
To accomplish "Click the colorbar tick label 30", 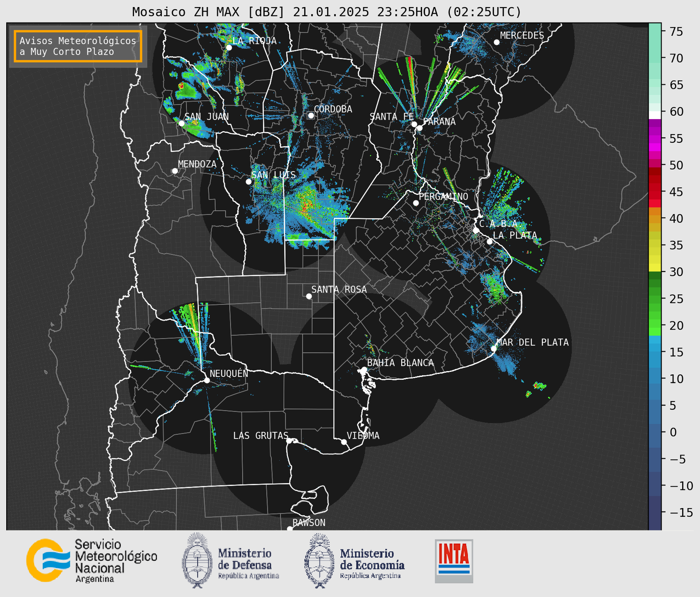I will pyautogui.click(x=676, y=272).
